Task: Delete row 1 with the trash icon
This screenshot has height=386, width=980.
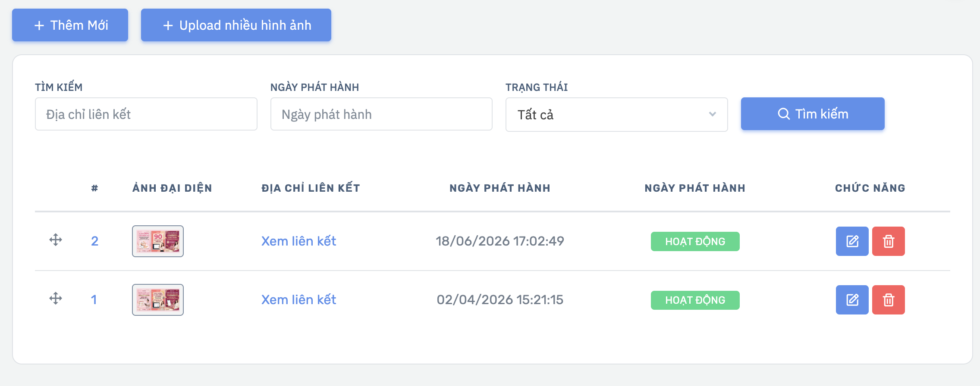Action: tap(888, 300)
